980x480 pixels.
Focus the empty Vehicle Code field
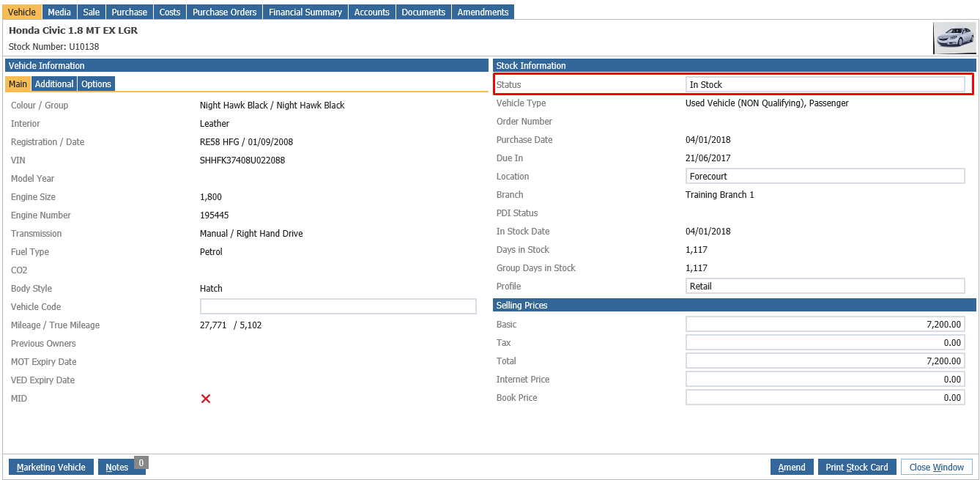coord(338,307)
